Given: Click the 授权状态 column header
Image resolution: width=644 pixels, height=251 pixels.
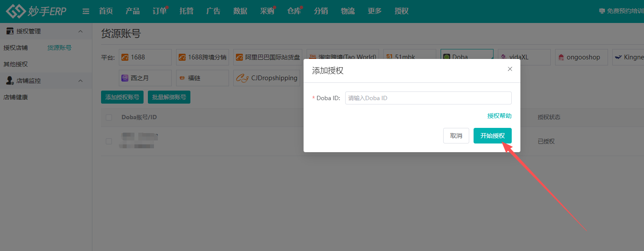Looking at the screenshot, I should 549,117.
